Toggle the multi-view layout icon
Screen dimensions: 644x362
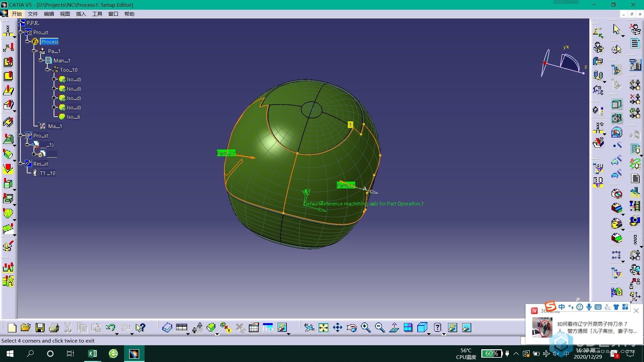pos(408,327)
